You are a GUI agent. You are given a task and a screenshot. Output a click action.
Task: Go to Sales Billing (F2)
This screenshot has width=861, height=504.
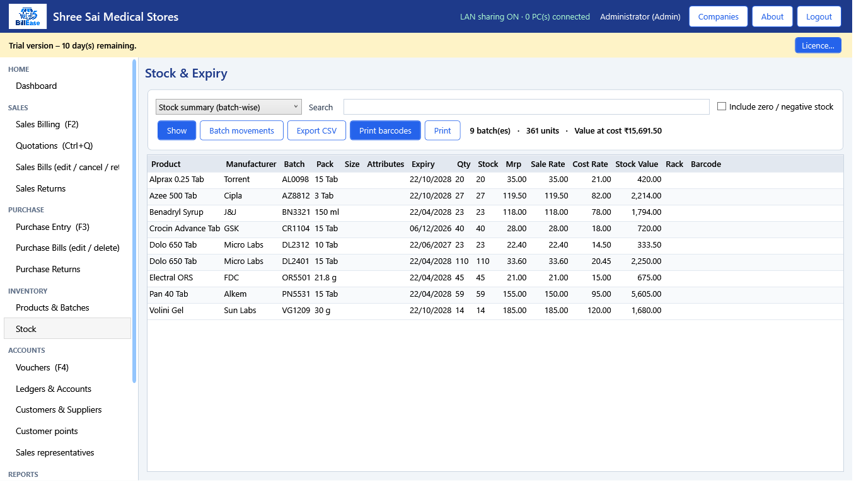(47, 124)
